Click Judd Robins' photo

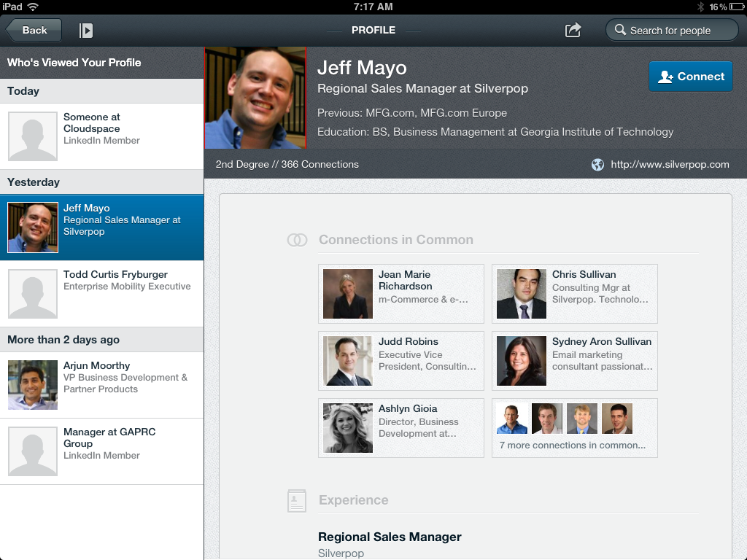tap(348, 361)
